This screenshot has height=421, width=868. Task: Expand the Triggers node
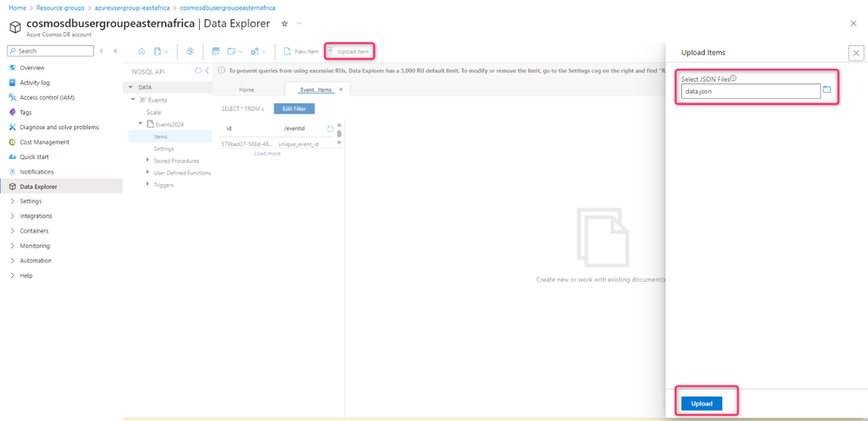pyautogui.click(x=147, y=184)
